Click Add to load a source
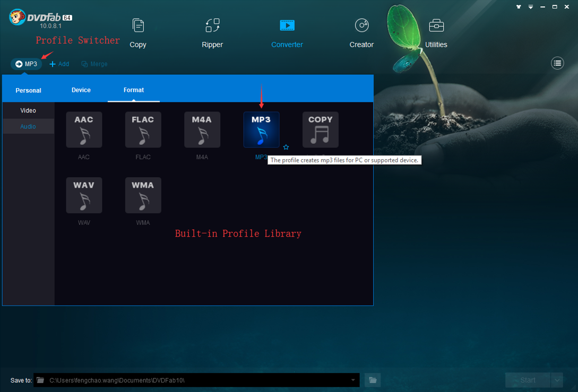The width and height of the screenshot is (578, 392). [59, 64]
